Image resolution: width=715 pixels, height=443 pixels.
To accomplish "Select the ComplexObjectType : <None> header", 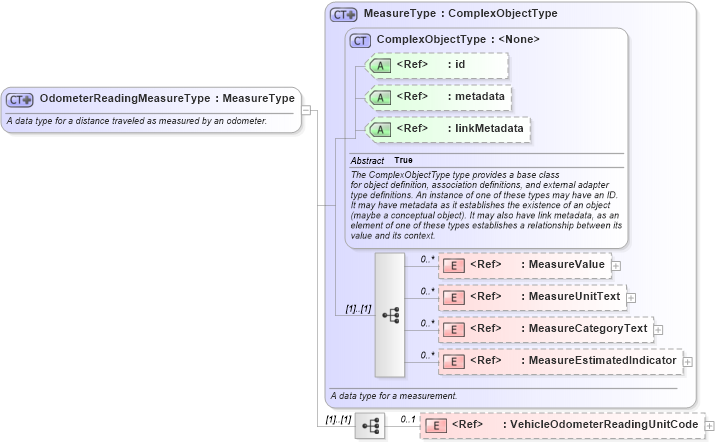I will tap(458, 39).
